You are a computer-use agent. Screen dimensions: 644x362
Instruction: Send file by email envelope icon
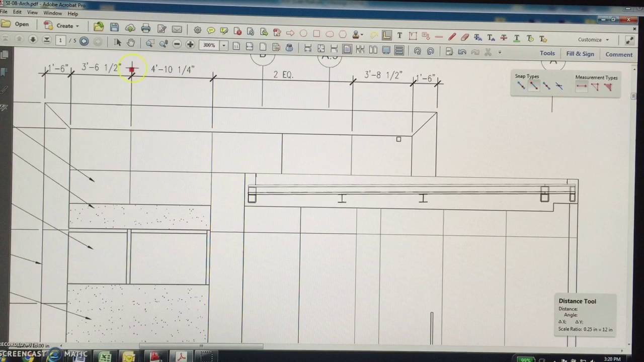coord(177,29)
